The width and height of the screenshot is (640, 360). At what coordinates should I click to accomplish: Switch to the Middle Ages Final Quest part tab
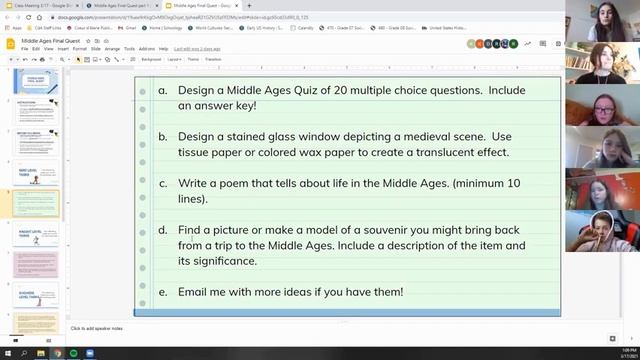tap(121, 6)
